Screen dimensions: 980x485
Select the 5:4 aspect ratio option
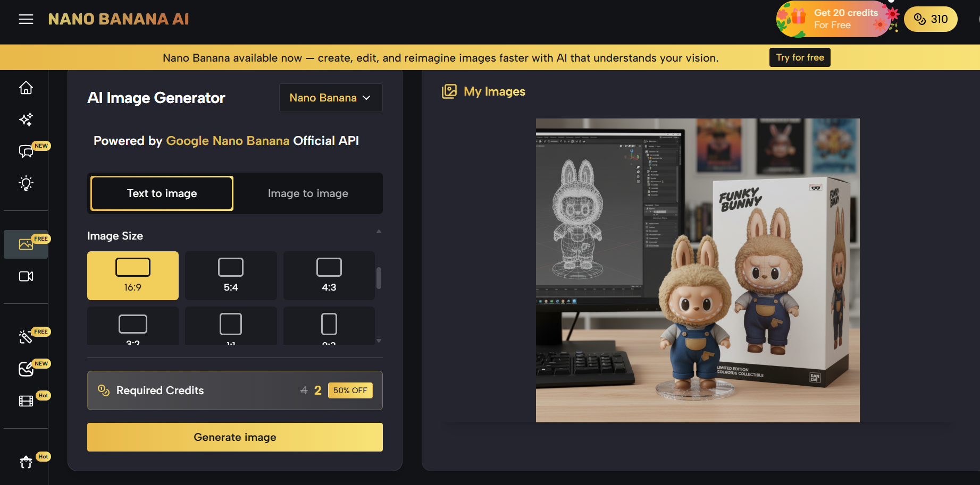[x=230, y=275]
